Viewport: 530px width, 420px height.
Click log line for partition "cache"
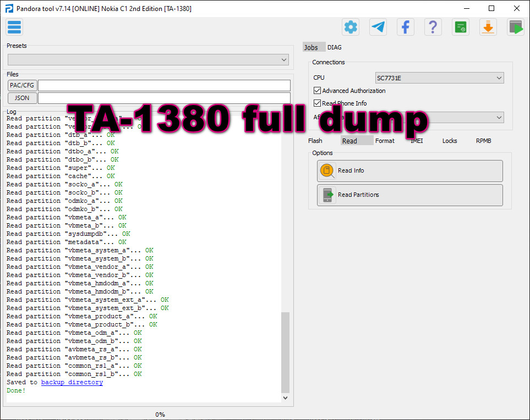tap(61, 176)
